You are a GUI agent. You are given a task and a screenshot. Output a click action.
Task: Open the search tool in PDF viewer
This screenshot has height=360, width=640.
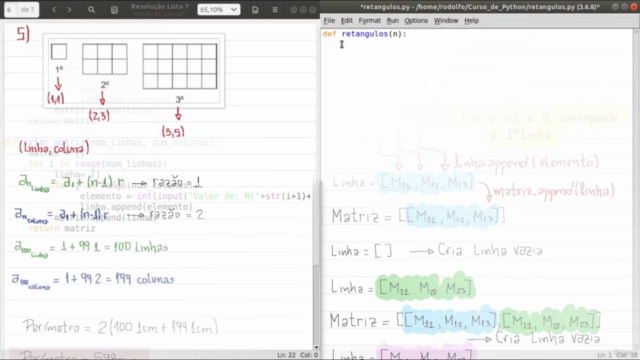pyautogui.click(x=91, y=9)
